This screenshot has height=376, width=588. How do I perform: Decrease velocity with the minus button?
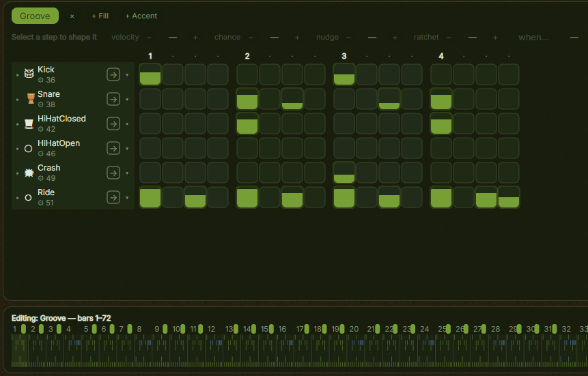pos(149,38)
